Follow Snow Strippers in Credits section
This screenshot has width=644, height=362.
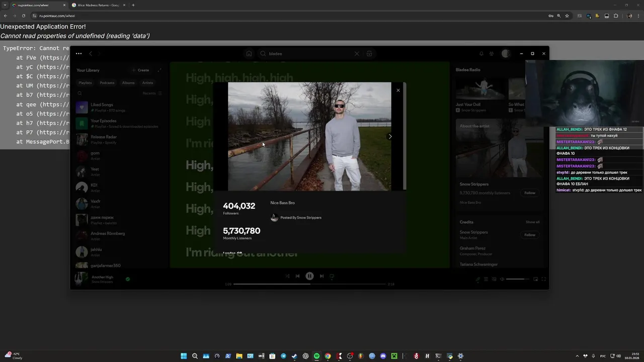point(530,235)
